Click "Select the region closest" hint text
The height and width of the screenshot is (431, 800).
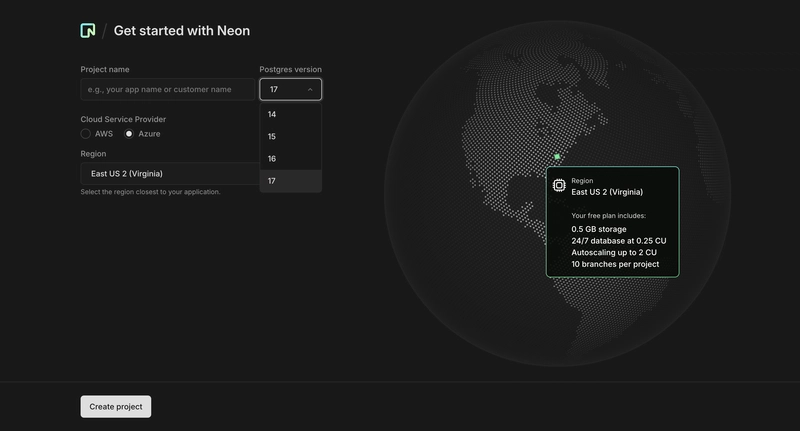(151, 192)
